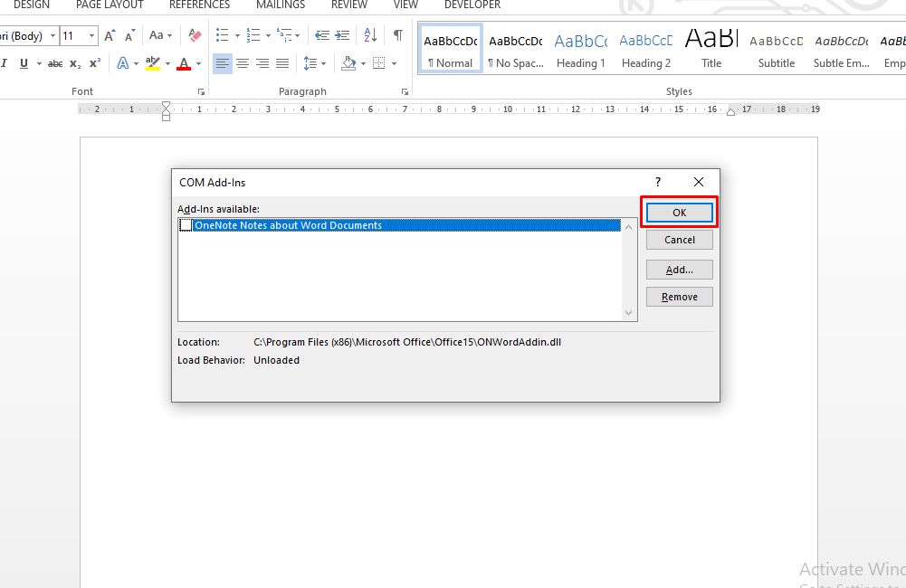Select the Format Painter icon
Viewport: 906px width, 588px height.
click(194, 35)
